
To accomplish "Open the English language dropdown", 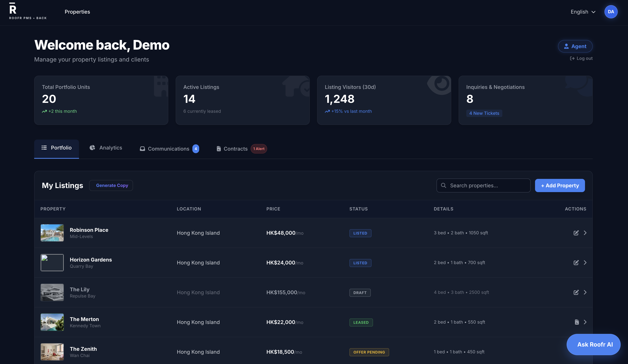I will [x=583, y=12].
